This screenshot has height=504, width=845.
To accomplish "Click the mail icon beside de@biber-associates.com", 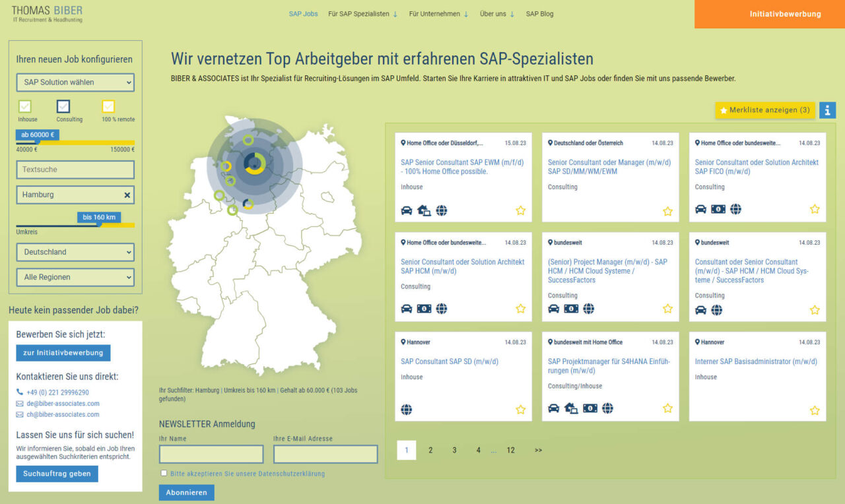I will click(18, 403).
